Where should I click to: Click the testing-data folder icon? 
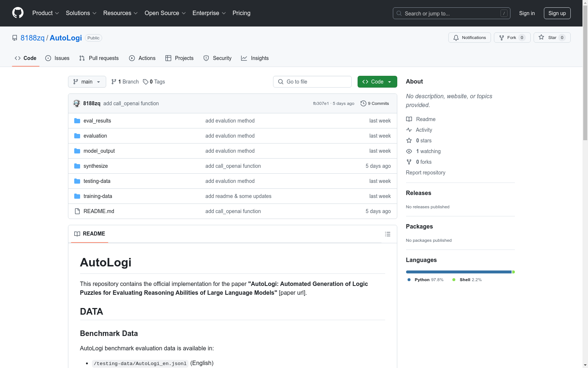77,181
